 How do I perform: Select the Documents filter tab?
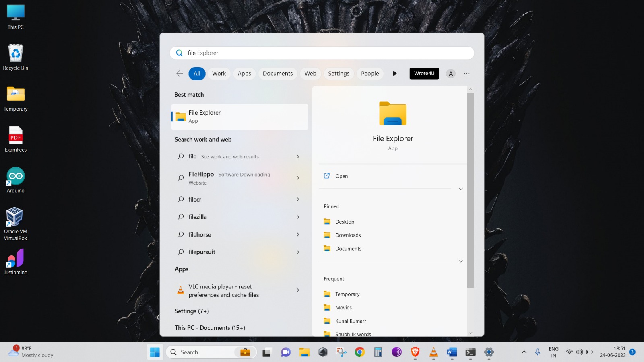click(278, 74)
